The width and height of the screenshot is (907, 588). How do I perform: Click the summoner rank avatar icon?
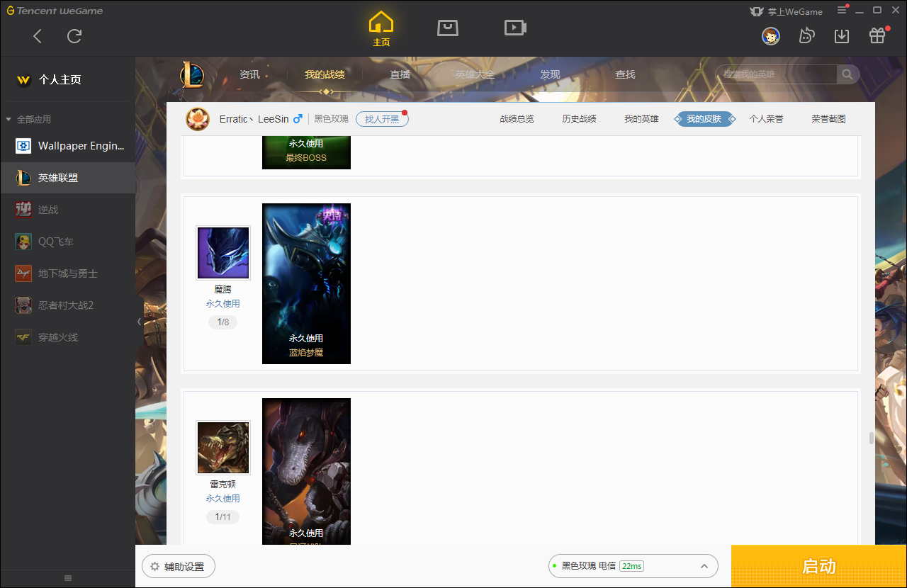click(198, 119)
